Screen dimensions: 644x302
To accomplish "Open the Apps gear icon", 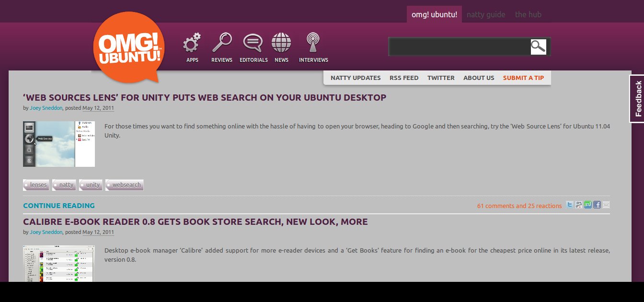I will [192, 44].
